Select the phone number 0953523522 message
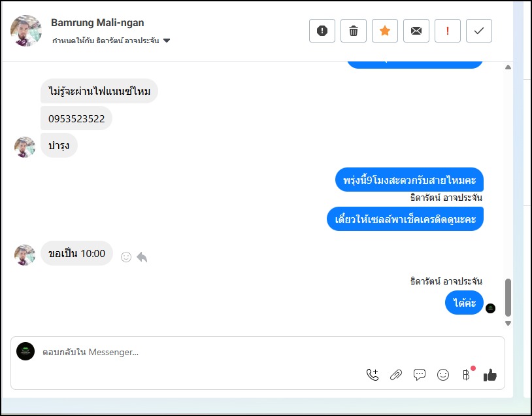Screen dimensions: 532x416 [76, 118]
